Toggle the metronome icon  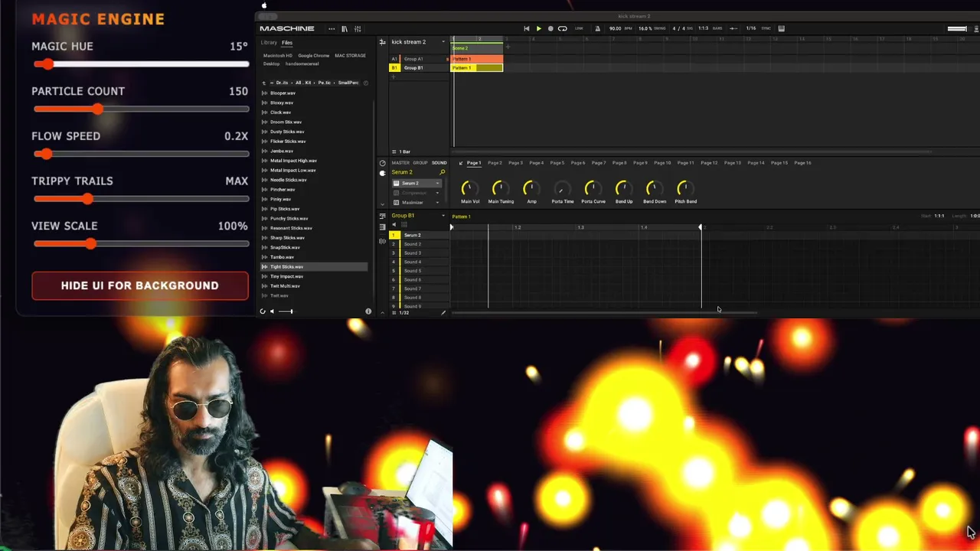coord(598,28)
